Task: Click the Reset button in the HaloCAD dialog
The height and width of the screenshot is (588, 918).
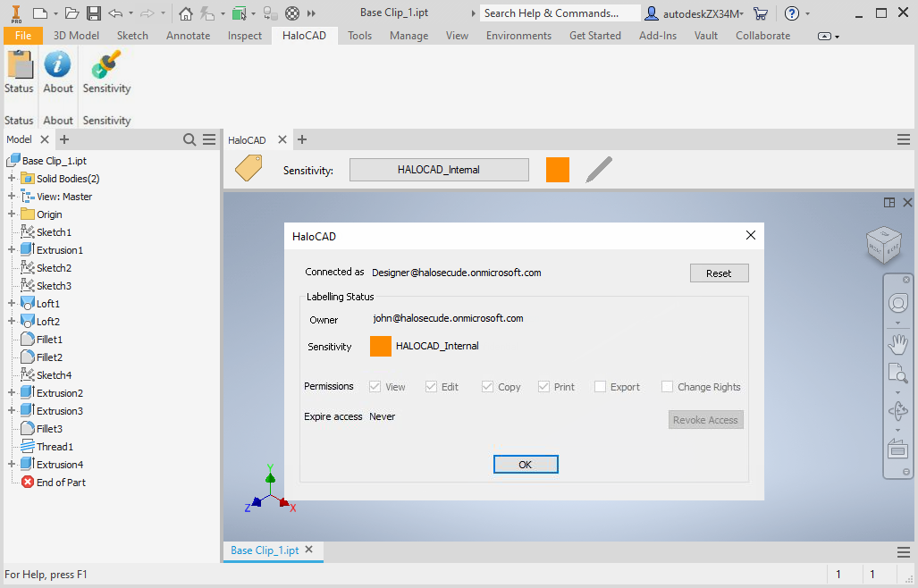Action: pos(719,272)
